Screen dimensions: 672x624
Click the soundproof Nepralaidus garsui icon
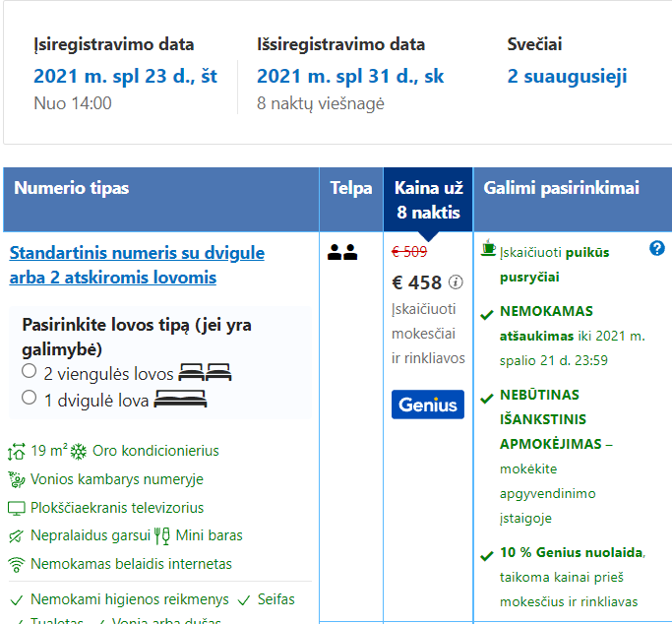[17, 536]
